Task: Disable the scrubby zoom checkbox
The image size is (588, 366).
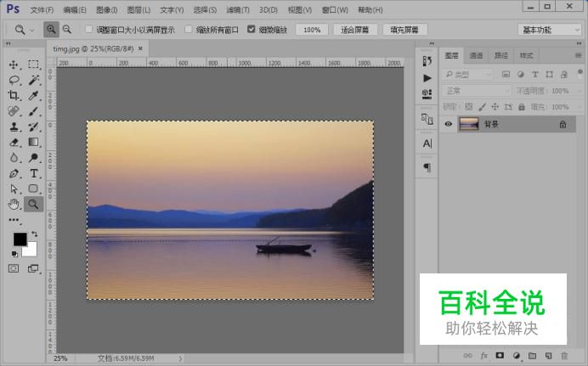Action: click(x=252, y=29)
